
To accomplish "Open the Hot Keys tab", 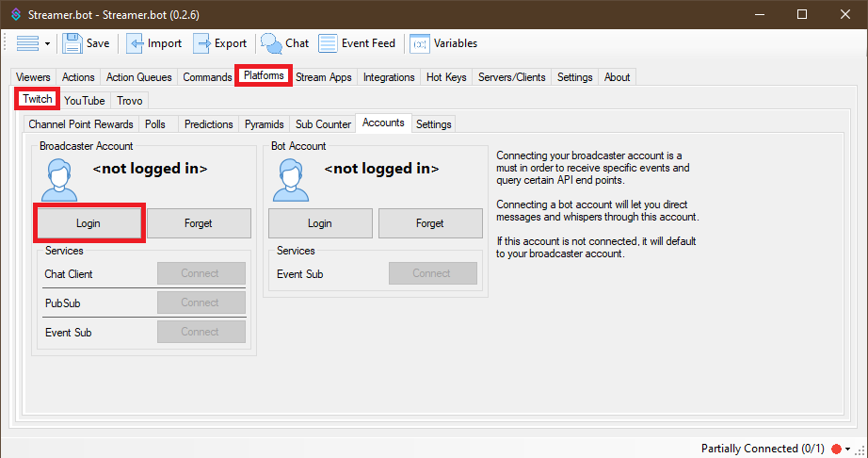I will click(x=446, y=77).
